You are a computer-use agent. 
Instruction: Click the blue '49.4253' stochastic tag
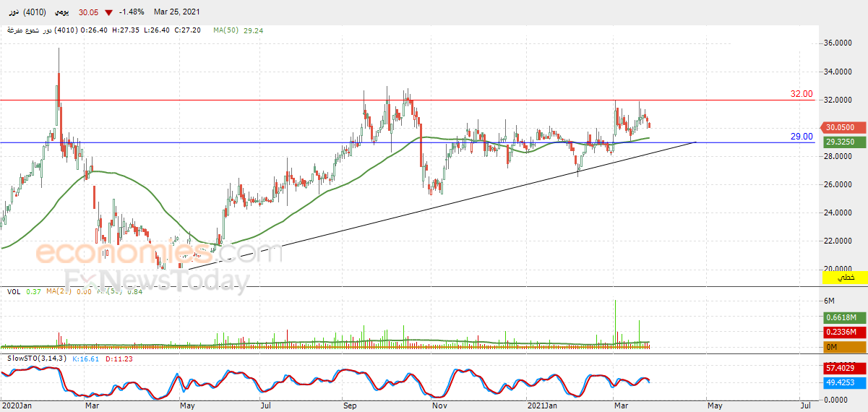(x=845, y=382)
